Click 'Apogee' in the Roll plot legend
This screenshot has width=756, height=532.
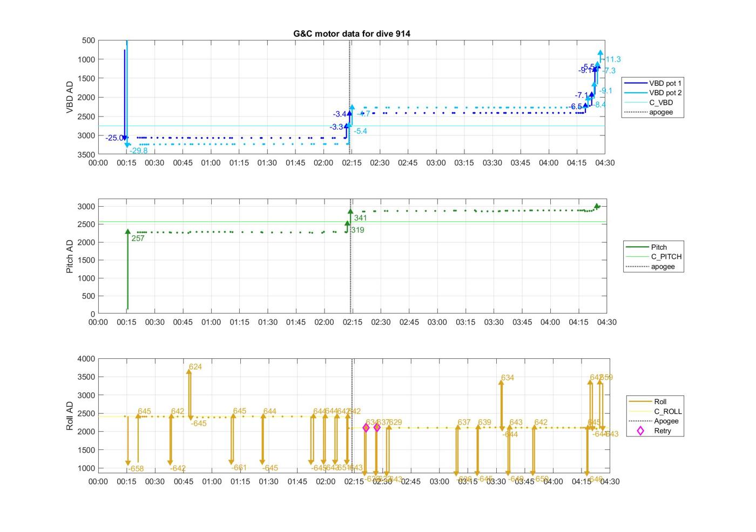coord(654,421)
